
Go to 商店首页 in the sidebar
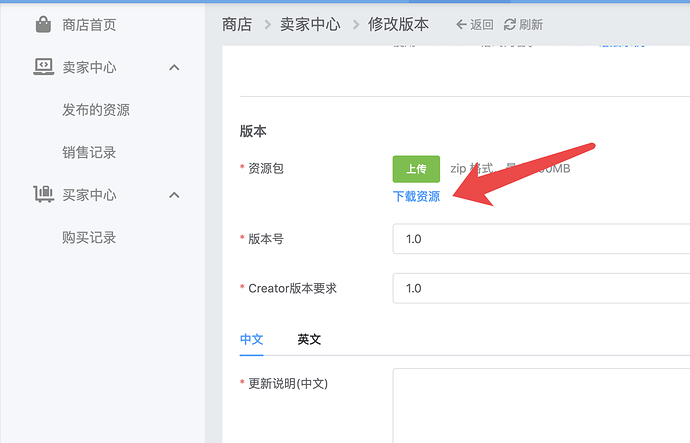[89, 25]
